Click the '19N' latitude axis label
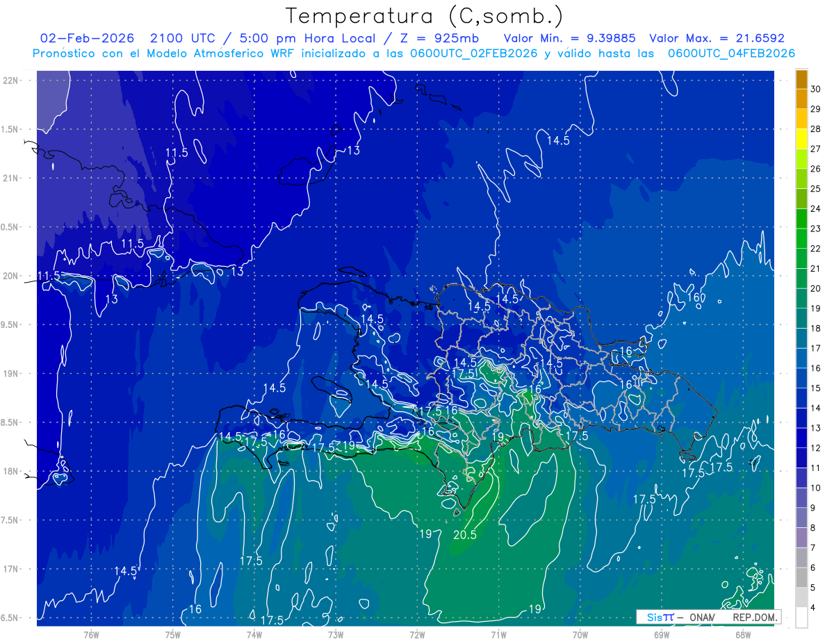The height and width of the screenshot is (644, 834). (11, 374)
